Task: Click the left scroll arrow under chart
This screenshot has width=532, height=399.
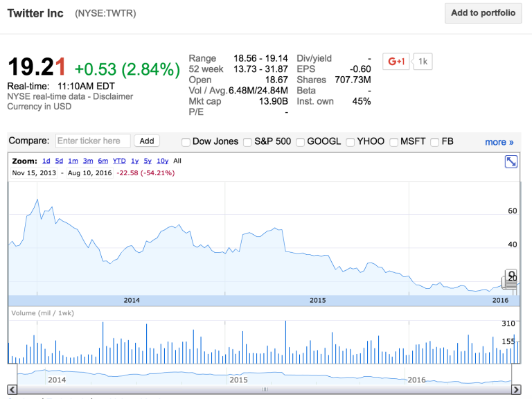Action: coord(11,389)
